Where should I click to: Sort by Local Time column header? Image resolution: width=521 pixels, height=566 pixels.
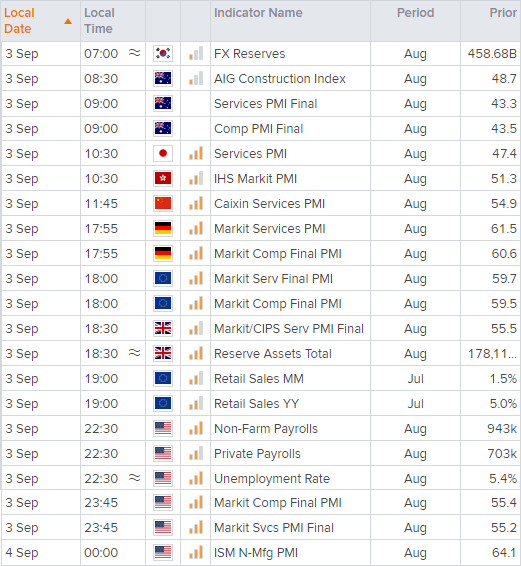tap(99, 21)
